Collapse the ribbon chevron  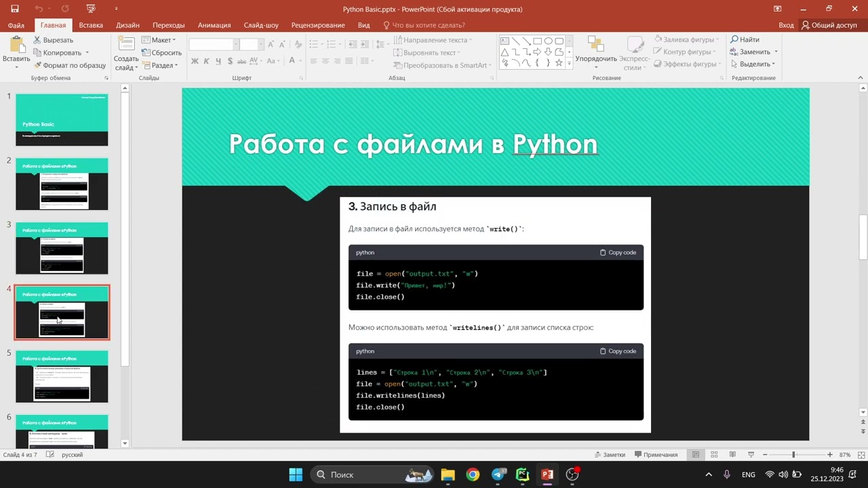coord(861,78)
